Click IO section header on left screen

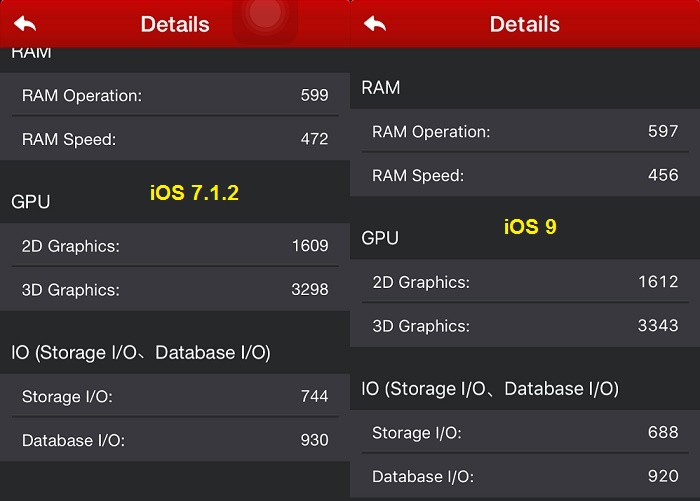(141, 353)
